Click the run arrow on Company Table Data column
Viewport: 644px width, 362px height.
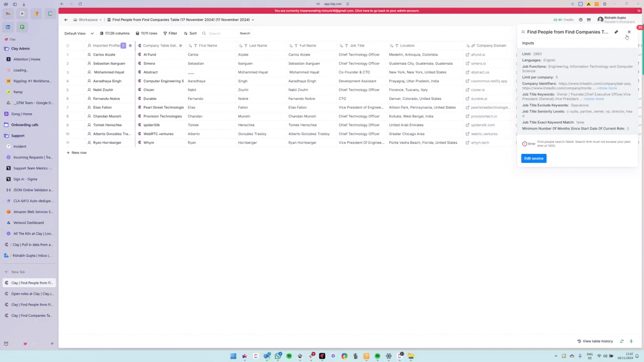[x=181, y=46]
